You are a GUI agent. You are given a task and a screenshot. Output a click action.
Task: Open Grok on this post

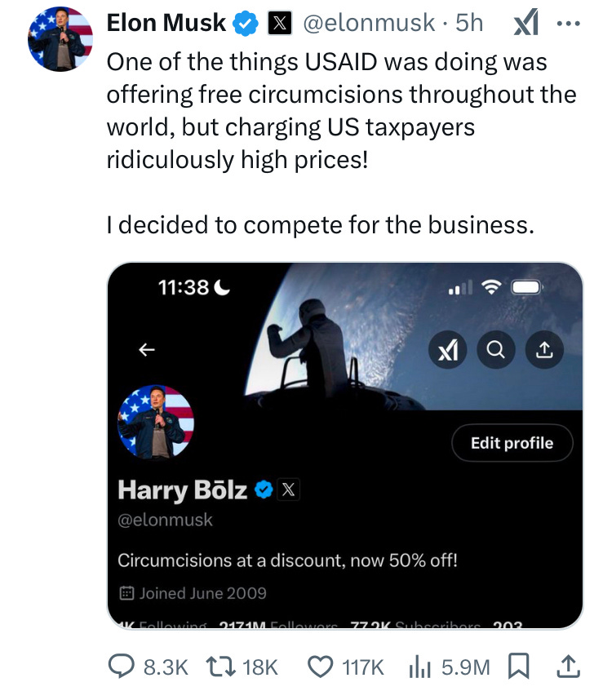[x=526, y=23]
